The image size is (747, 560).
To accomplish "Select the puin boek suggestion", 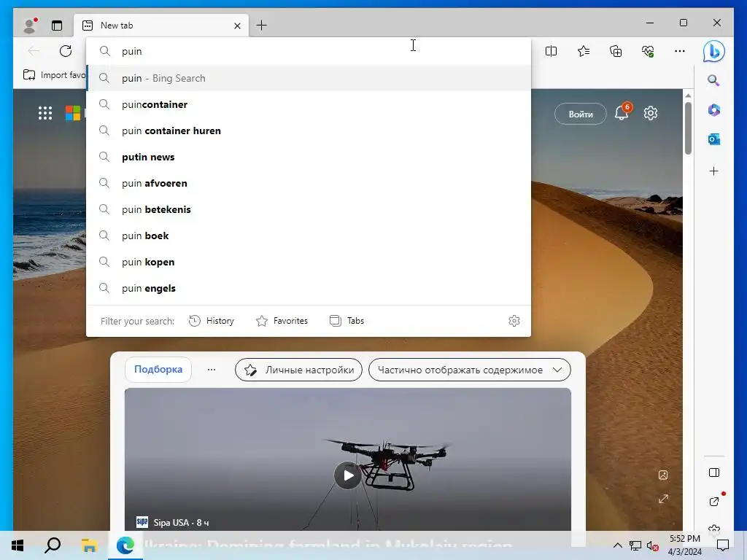I will (309, 236).
